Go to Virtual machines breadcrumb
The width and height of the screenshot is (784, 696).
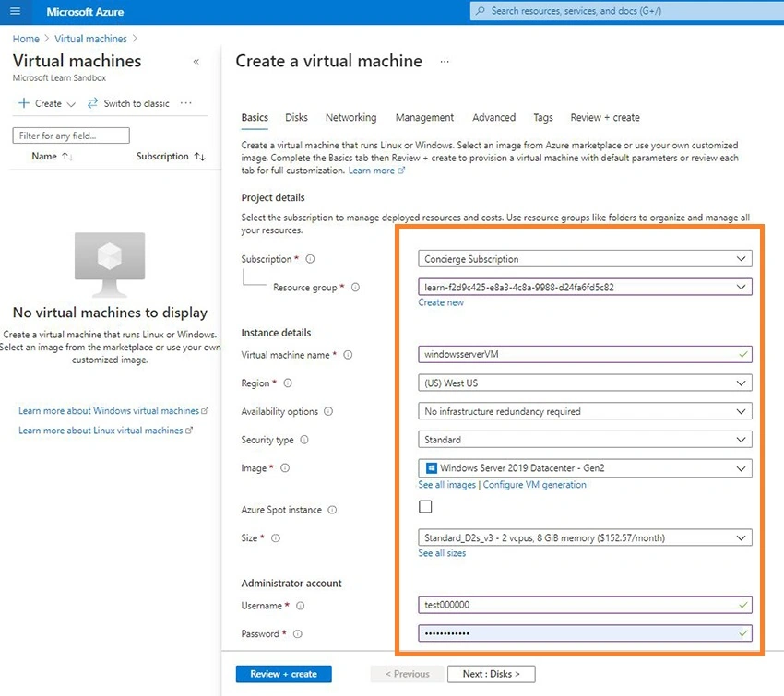91,39
